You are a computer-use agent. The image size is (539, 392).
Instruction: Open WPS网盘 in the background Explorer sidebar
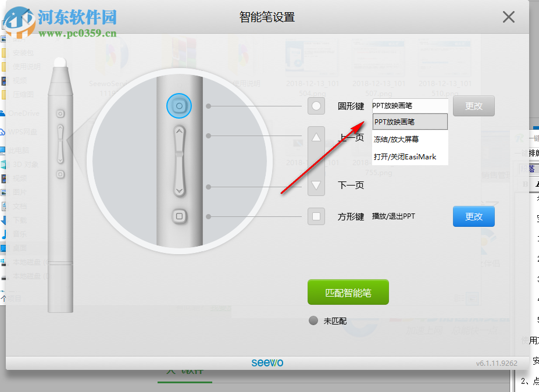[23, 131]
